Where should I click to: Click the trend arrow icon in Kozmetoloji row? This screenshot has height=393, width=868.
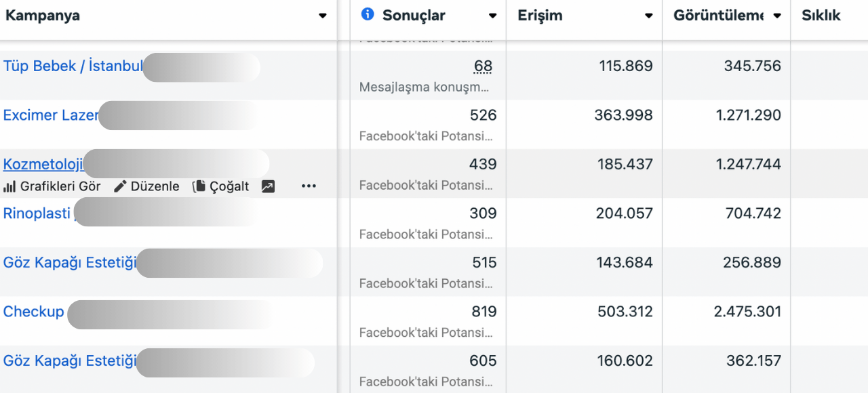tap(268, 186)
